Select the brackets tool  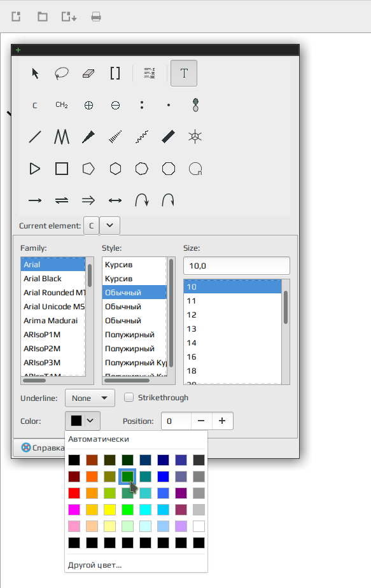(115, 73)
